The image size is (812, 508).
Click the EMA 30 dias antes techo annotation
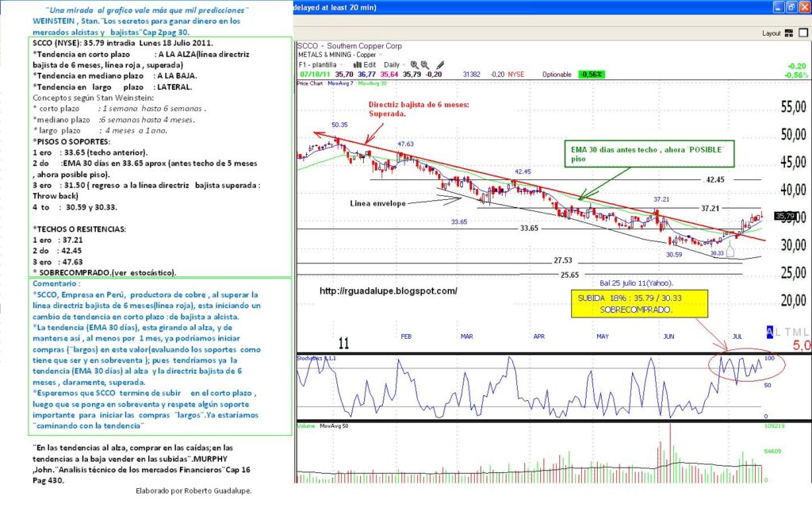[x=649, y=154]
